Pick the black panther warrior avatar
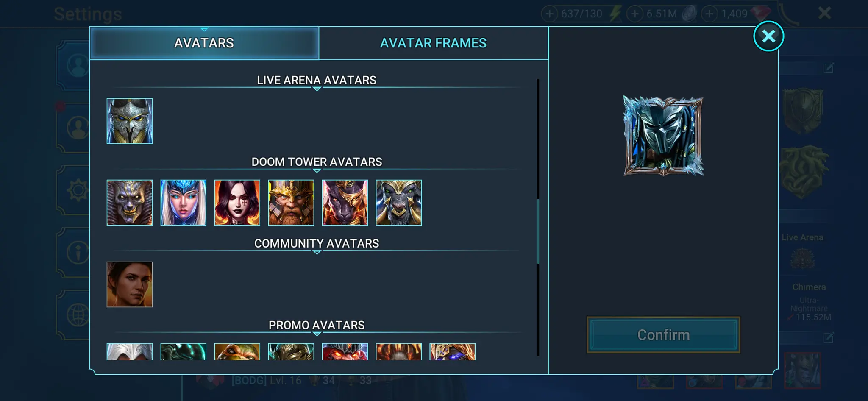868x401 pixels. click(345, 203)
